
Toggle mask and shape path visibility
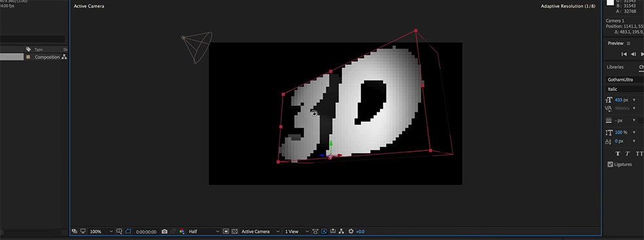coord(127,231)
